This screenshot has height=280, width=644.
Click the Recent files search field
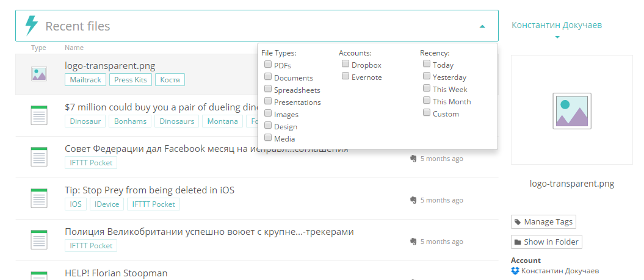(257, 26)
